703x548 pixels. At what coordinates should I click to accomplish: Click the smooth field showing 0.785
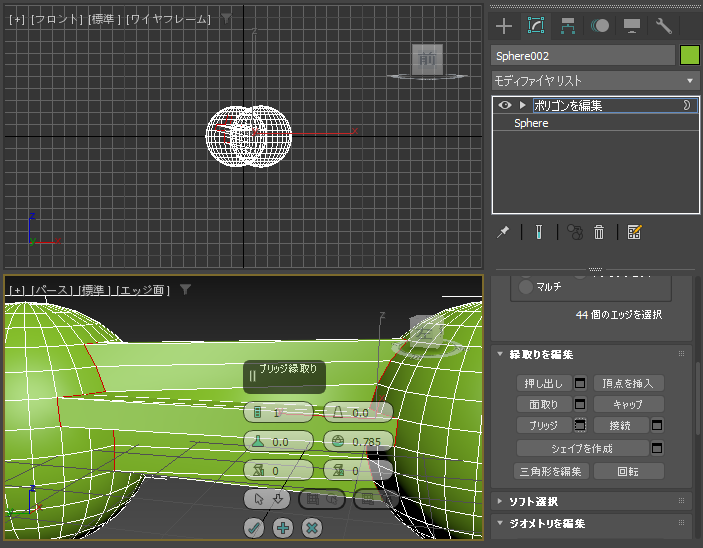pyautogui.click(x=358, y=442)
